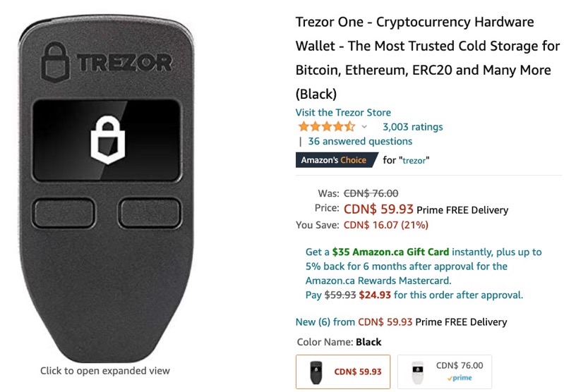Click the white Trezor thumbnail icon
This screenshot has height=392, width=564.
click(x=416, y=372)
